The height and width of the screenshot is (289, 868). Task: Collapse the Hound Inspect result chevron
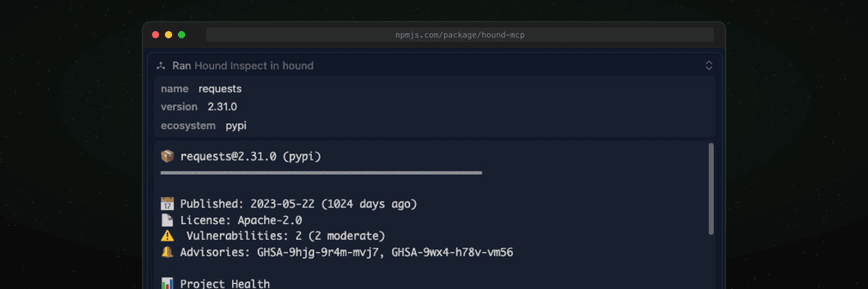(x=709, y=66)
